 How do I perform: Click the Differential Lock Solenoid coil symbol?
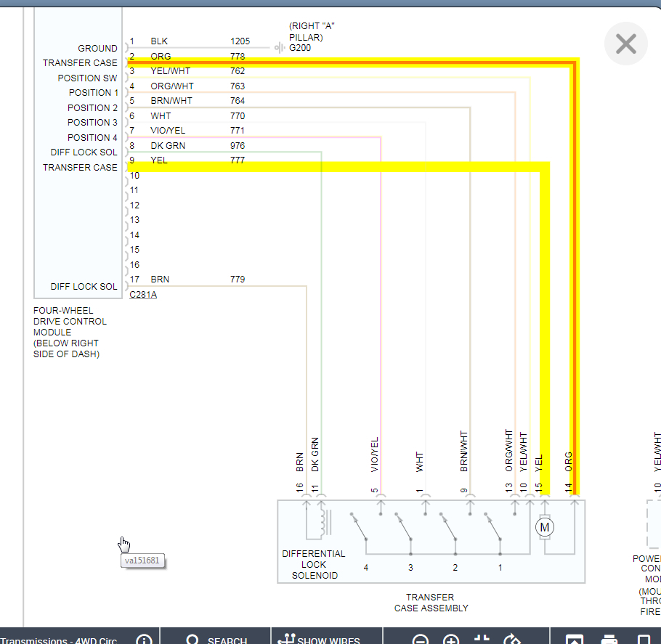[324, 521]
